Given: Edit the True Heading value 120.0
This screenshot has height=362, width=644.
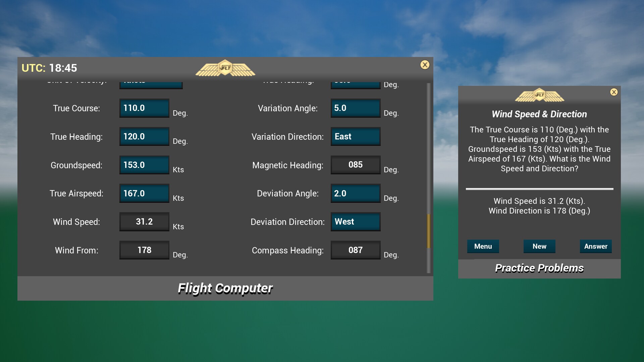Looking at the screenshot, I should click(144, 136).
